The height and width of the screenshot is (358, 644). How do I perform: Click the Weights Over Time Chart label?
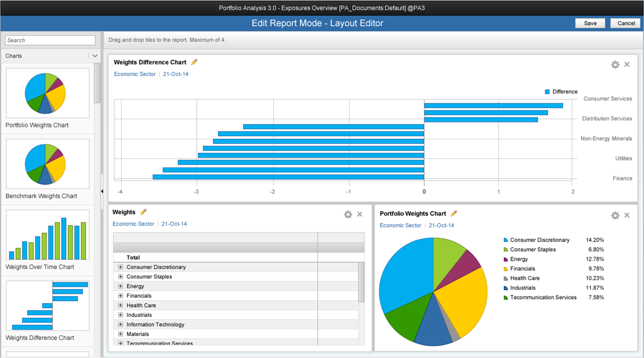pyautogui.click(x=40, y=267)
